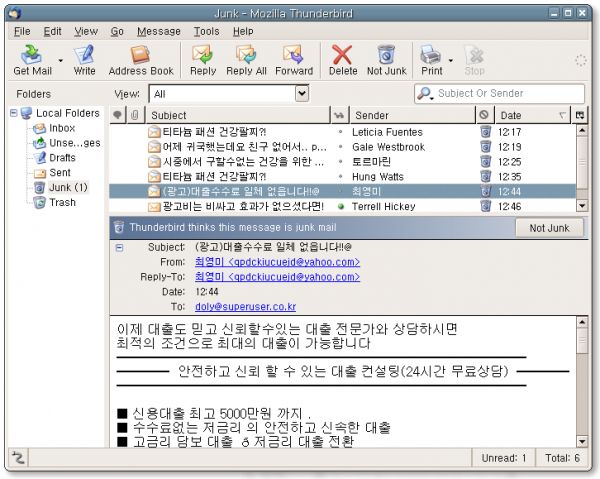600x479 pixels.
Task: Sort messages by Sender column
Action: point(412,115)
